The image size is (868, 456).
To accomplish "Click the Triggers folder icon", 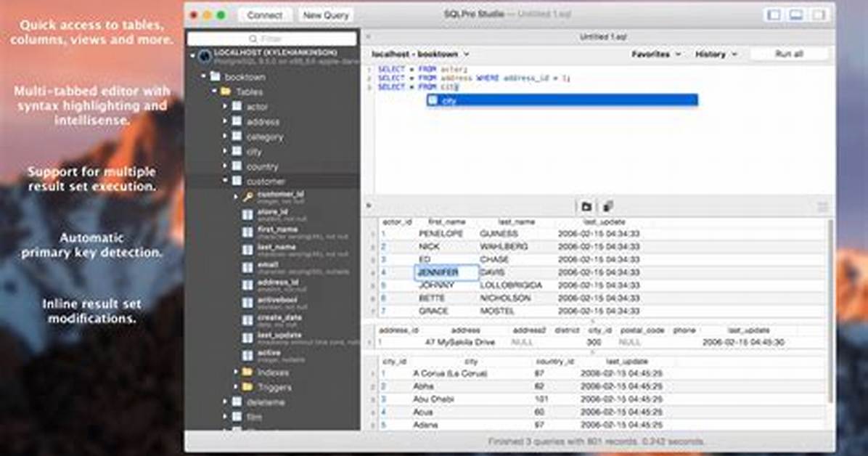I will pos(247,387).
